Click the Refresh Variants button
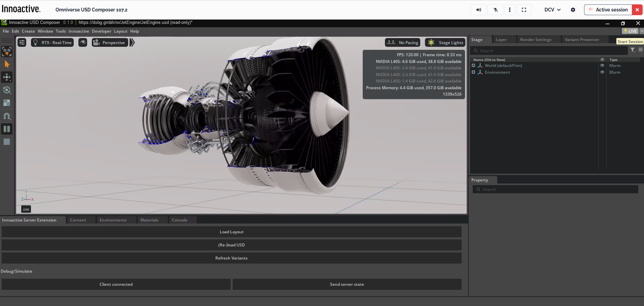The width and height of the screenshot is (644, 306). pyautogui.click(x=231, y=258)
